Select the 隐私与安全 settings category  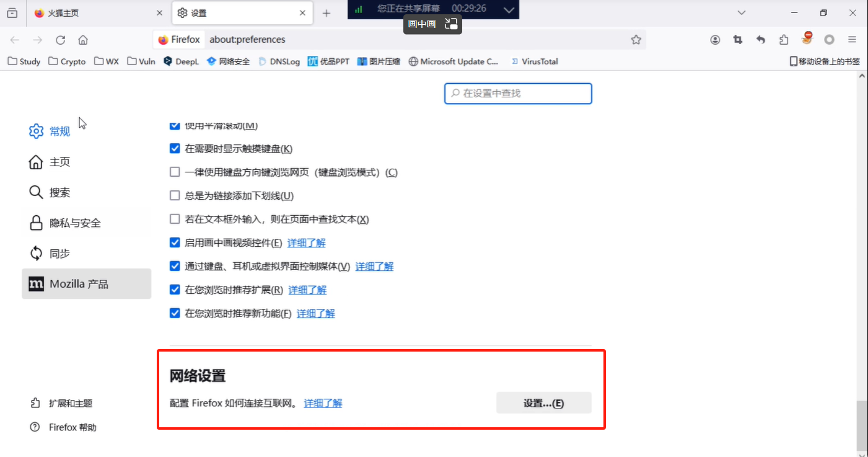pyautogui.click(x=86, y=223)
